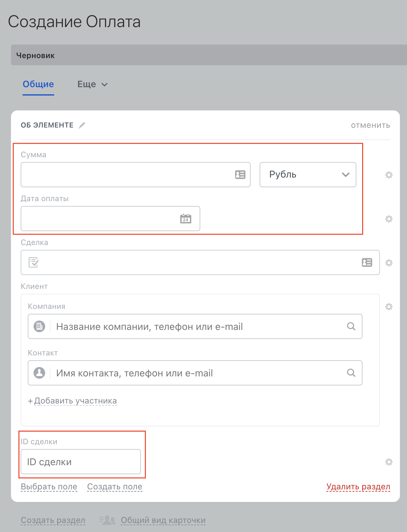Click the card icon inside Сумма field
This screenshot has width=407, height=532.
click(240, 175)
